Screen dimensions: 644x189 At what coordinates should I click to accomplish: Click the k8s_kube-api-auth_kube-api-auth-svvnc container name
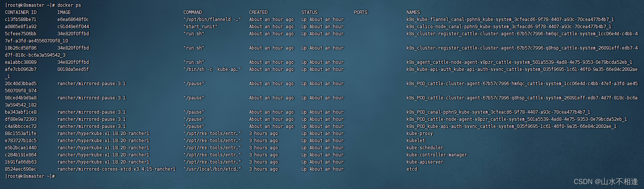pyautogui.click(x=522, y=69)
